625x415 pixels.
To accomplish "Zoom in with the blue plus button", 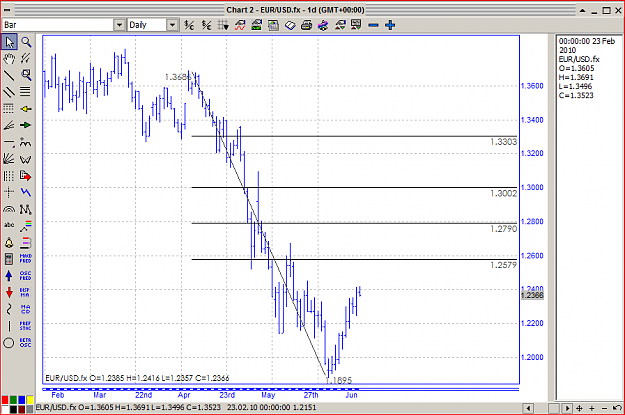I will pyautogui.click(x=390, y=25).
